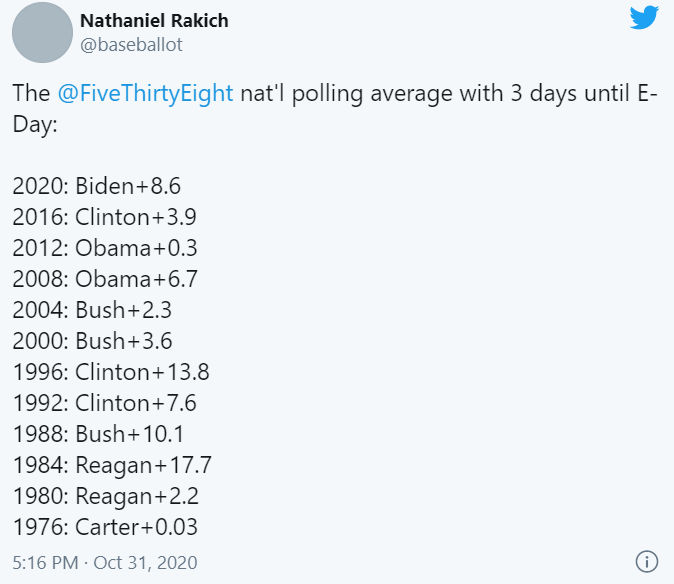The image size is (674, 584).
Task: Click the 1976: Carter+0.03 line
Action: pyautogui.click(x=105, y=527)
